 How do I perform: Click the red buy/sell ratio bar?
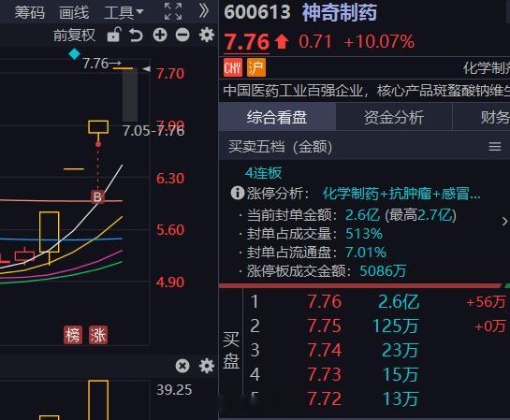tap(361, 285)
